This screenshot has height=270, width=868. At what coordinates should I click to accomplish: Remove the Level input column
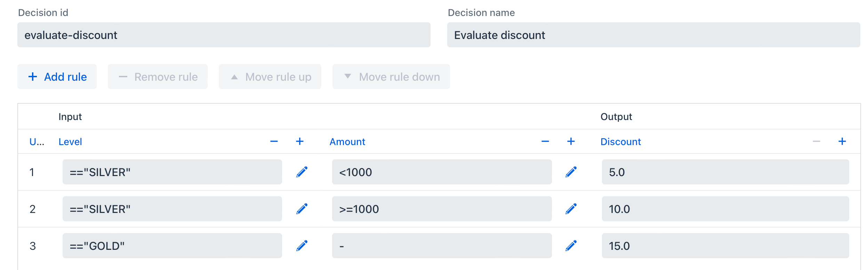coord(273,142)
